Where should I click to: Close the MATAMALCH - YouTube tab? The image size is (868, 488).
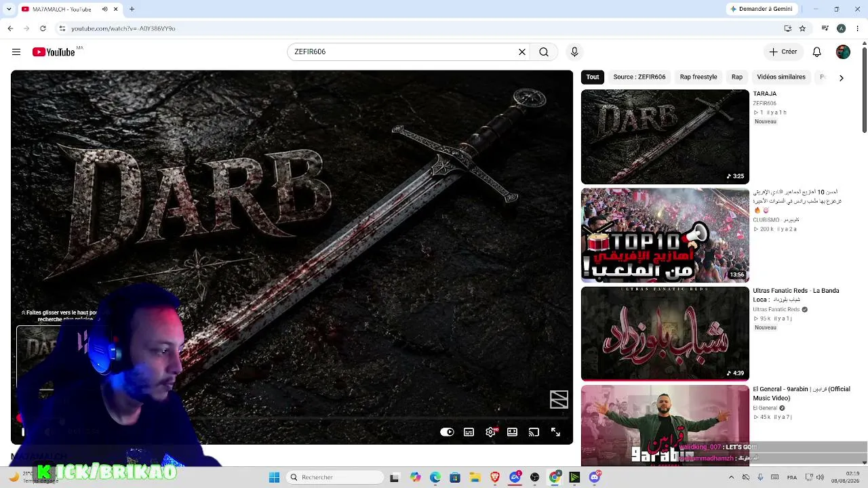[x=115, y=9]
